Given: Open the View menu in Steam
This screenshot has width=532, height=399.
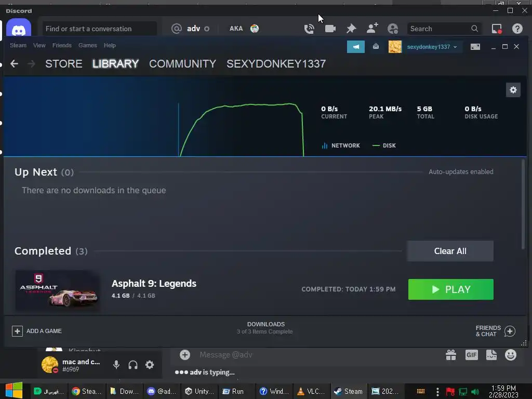Looking at the screenshot, I should click(39, 45).
